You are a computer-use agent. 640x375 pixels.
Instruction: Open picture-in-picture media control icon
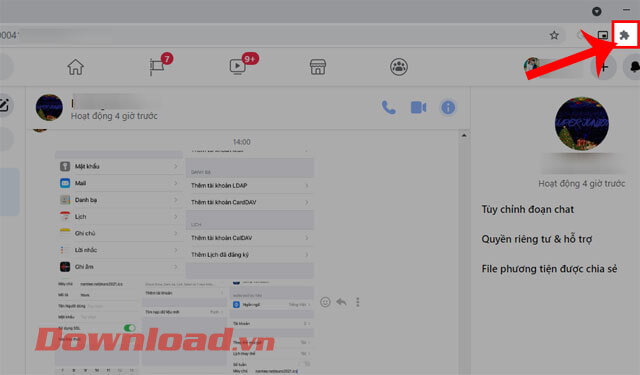pos(602,36)
